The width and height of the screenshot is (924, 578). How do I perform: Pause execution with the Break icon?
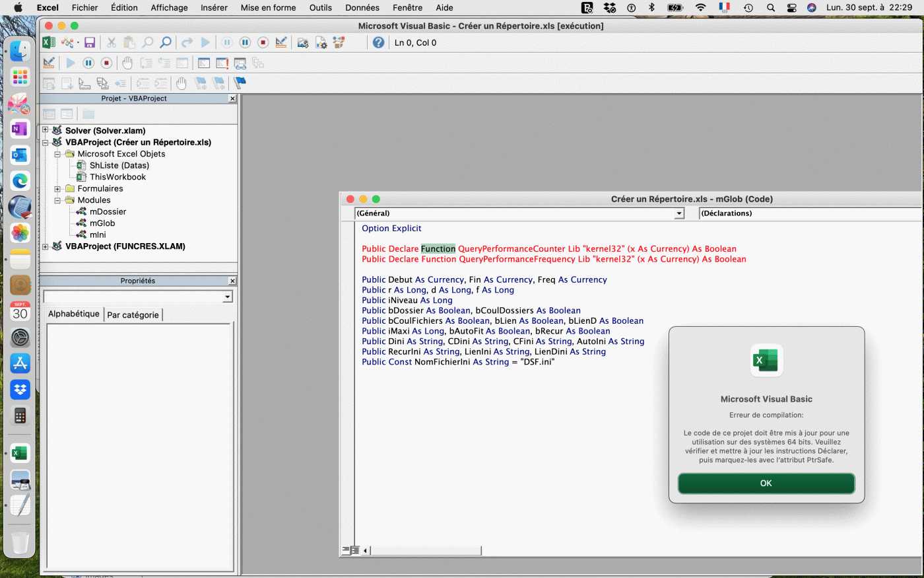245,42
